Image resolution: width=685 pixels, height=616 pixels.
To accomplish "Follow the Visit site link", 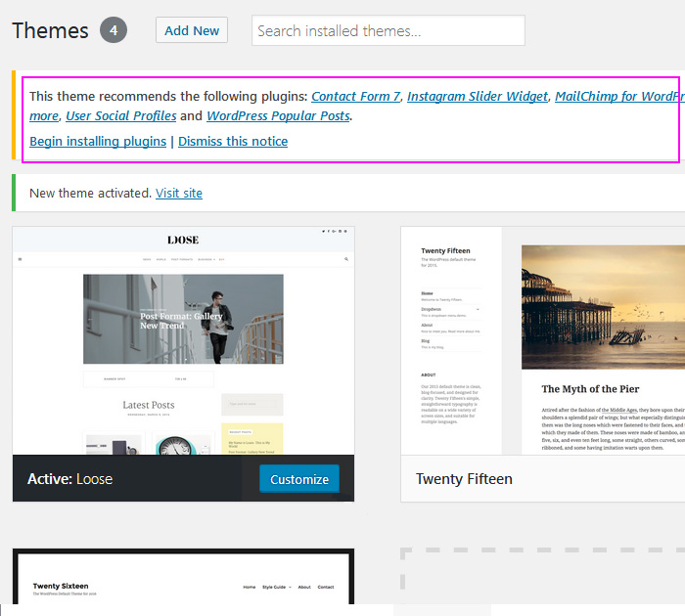I will [x=179, y=193].
